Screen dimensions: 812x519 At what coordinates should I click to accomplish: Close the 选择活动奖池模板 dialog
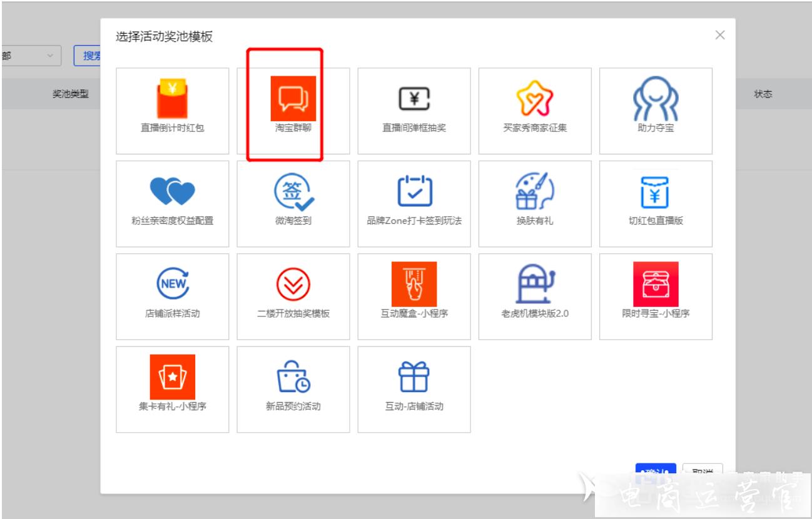[720, 35]
